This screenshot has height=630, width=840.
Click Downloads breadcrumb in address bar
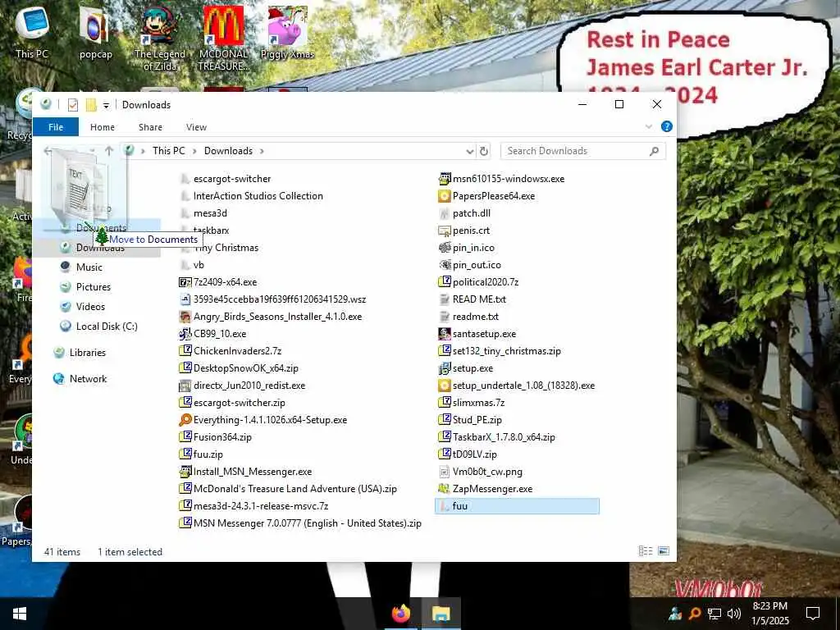coord(228,151)
